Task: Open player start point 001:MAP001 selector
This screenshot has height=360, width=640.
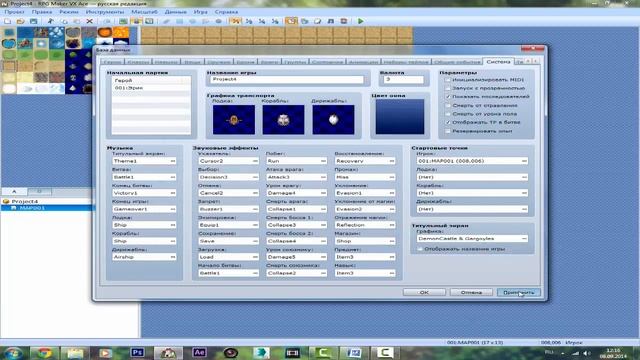Action: coord(472,161)
